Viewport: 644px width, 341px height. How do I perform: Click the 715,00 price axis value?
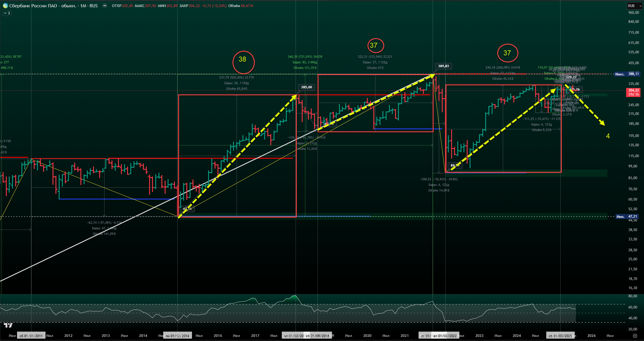(633, 33)
